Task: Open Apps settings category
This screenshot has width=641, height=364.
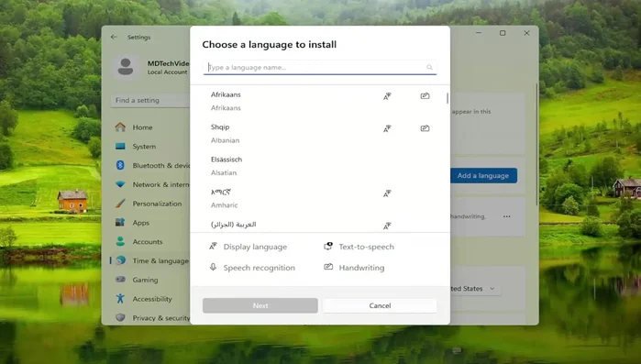Action: [x=150, y=223]
